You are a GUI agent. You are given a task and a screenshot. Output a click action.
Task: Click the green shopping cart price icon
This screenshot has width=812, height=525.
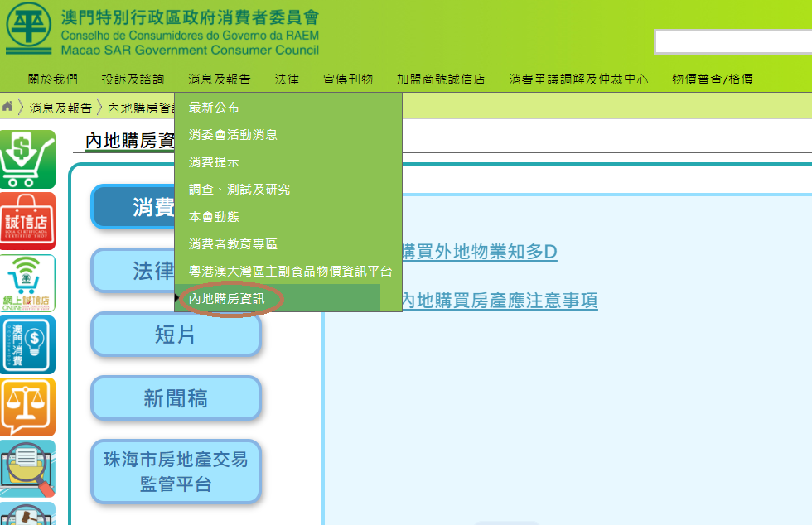click(x=28, y=159)
